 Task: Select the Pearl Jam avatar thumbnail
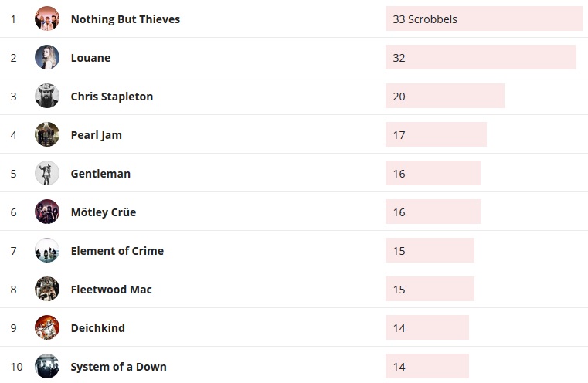(x=47, y=134)
